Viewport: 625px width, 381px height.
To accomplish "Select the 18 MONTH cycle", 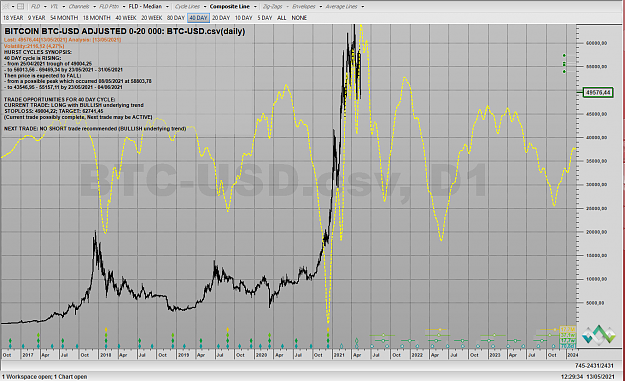I will click(x=97, y=18).
